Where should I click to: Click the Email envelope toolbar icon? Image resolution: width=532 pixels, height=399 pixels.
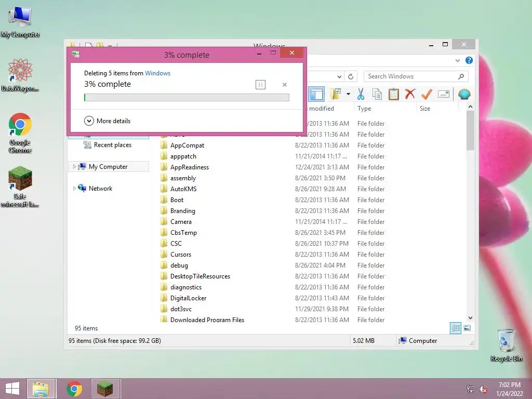444,94
